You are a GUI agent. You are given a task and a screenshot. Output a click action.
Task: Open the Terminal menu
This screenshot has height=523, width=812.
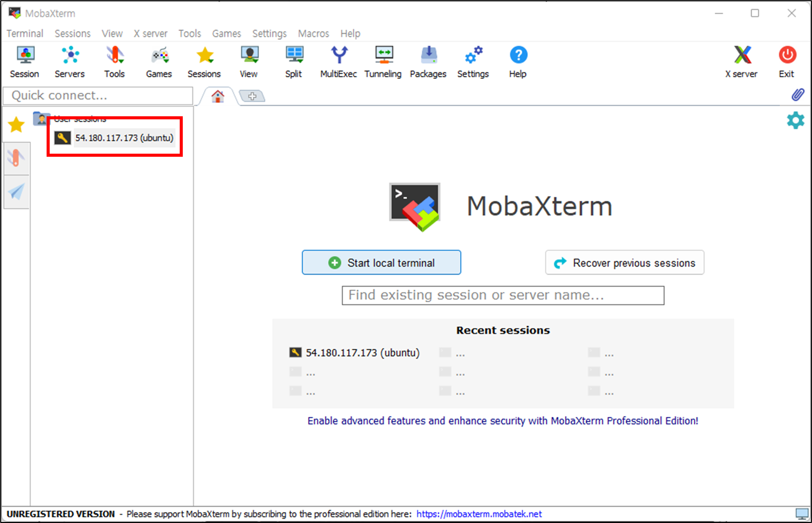coord(25,33)
